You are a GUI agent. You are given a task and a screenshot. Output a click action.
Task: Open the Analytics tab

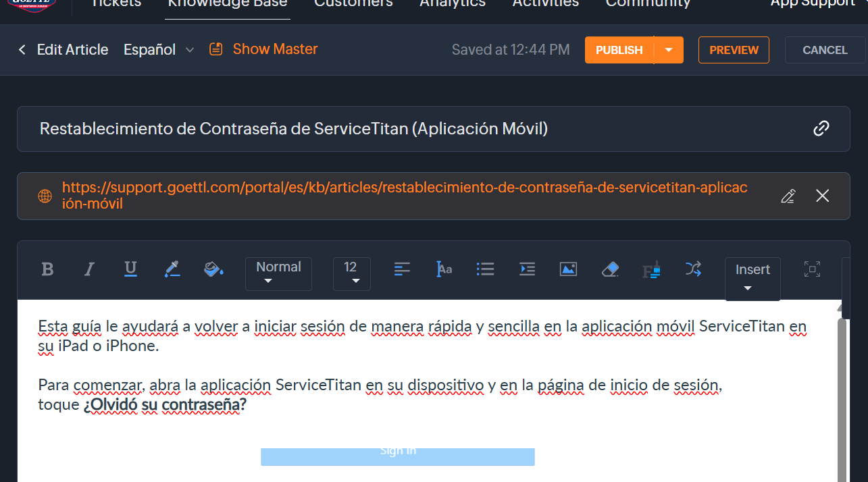pos(453,3)
